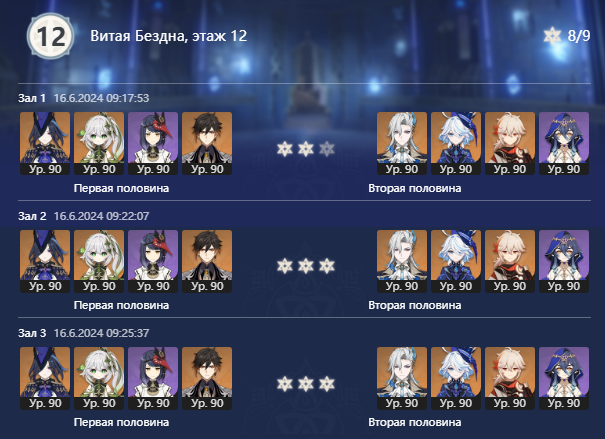Select Kujou Sara's portrait in Зал 3

point(153,378)
